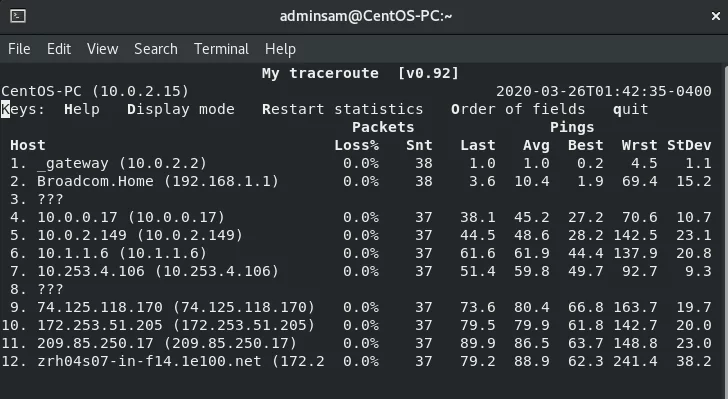This screenshot has height=399, width=728.
Task: Click the quit key hint
Action: (630, 110)
